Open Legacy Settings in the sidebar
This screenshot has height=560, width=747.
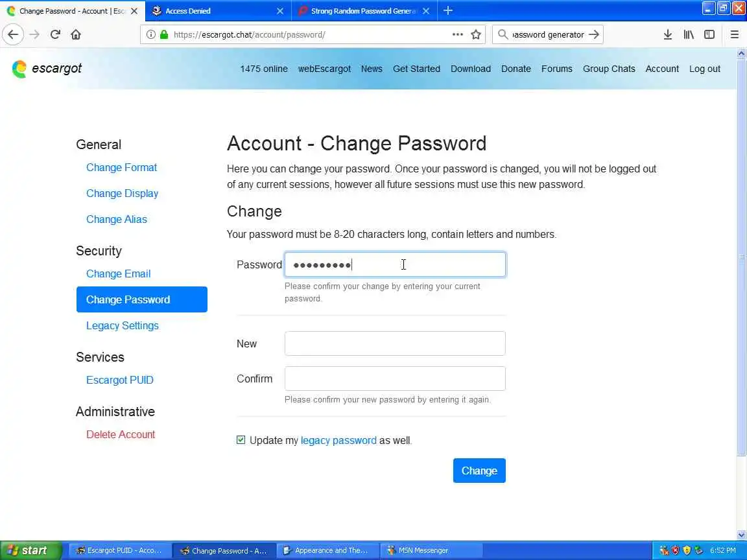pos(123,326)
